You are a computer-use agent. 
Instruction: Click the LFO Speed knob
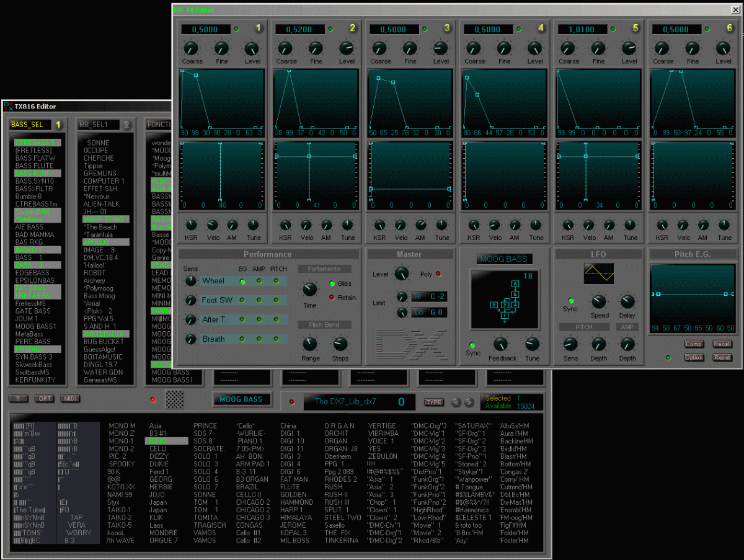(599, 302)
